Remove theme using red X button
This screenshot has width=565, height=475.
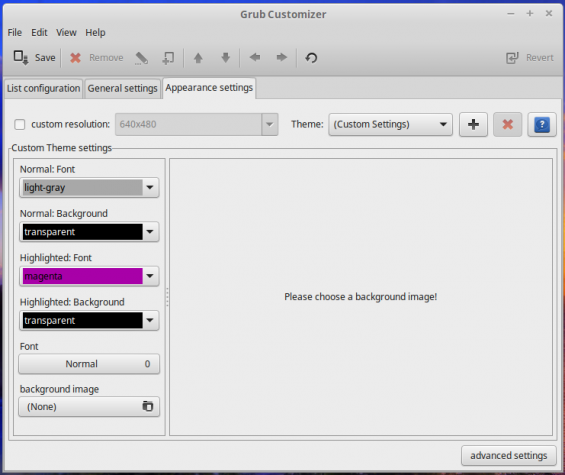[507, 124]
